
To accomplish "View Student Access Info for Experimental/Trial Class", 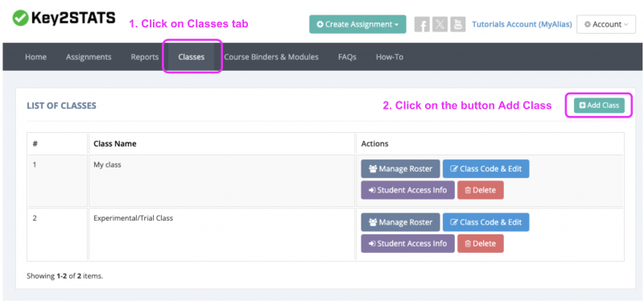I will 408,243.
